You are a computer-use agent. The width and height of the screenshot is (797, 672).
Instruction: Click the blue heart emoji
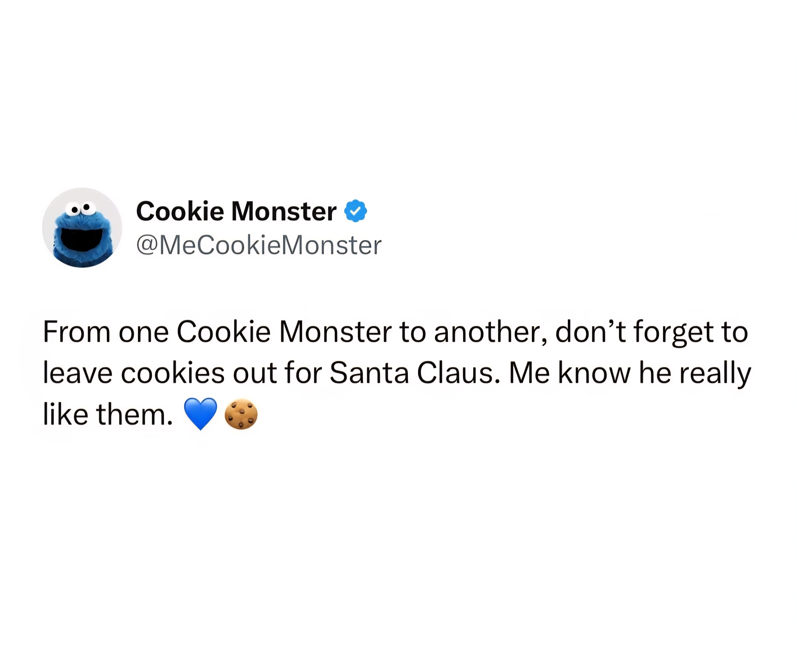point(201,414)
